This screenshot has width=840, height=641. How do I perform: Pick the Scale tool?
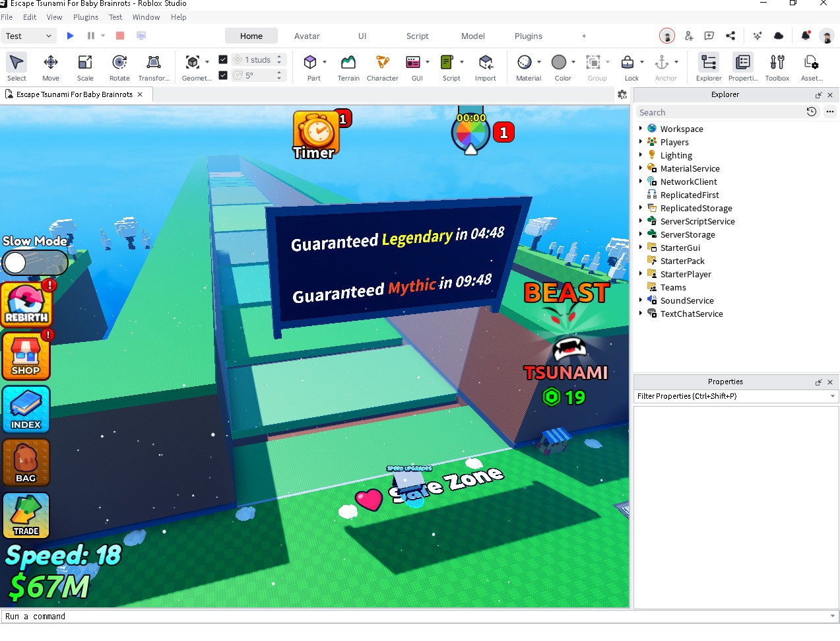point(85,66)
